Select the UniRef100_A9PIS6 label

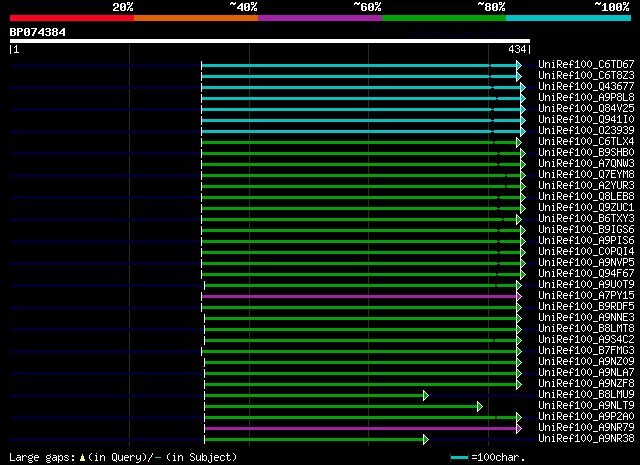586,241
